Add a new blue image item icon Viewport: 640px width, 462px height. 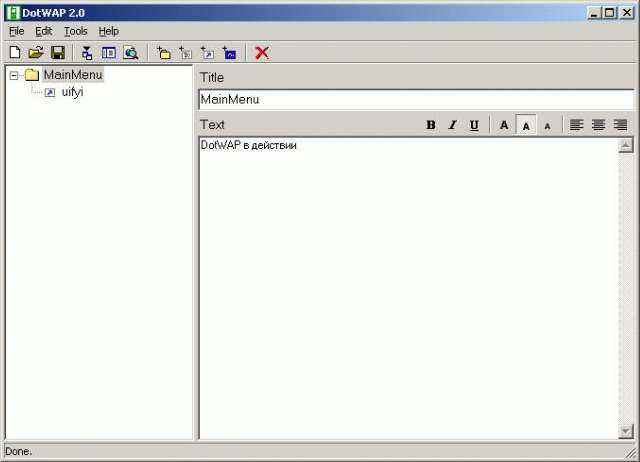(x=229, y=53)
